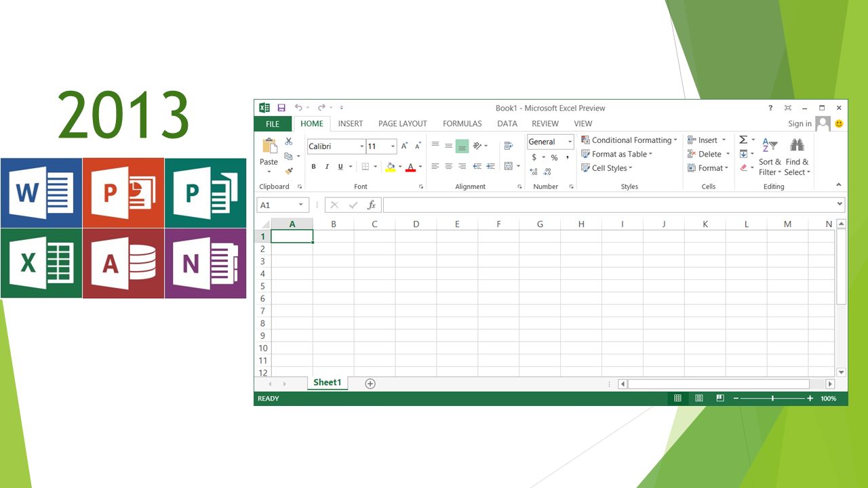Save the workbook with the floppy disk icon
Screen dimensions: 868x488
coord(281,108)
